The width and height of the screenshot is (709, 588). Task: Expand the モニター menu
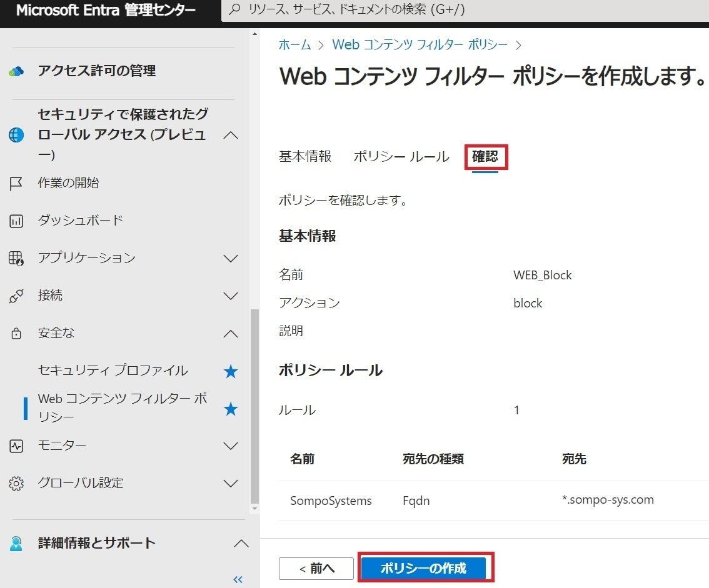231,446
